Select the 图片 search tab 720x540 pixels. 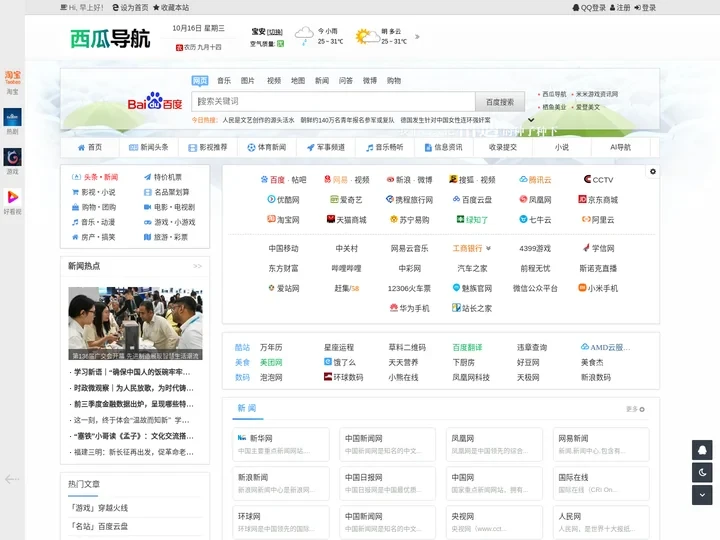coord(248,81)
